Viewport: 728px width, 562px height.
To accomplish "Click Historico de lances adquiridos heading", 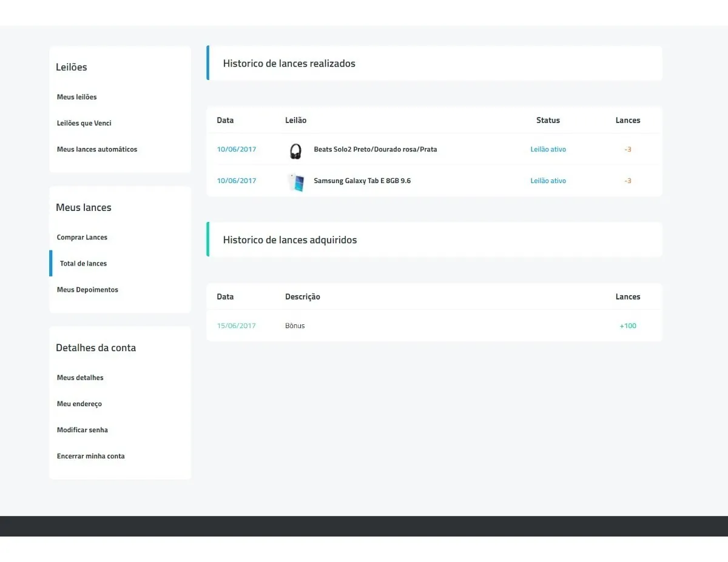I will 290,240.
